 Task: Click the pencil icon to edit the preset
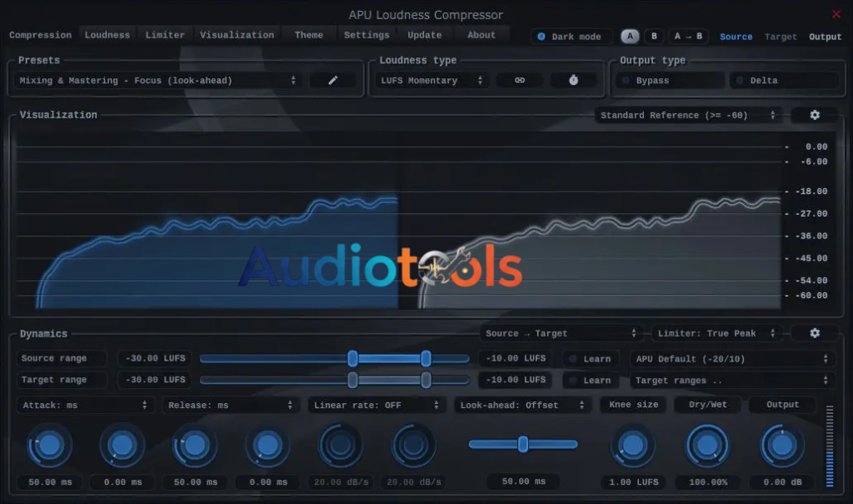332,80
